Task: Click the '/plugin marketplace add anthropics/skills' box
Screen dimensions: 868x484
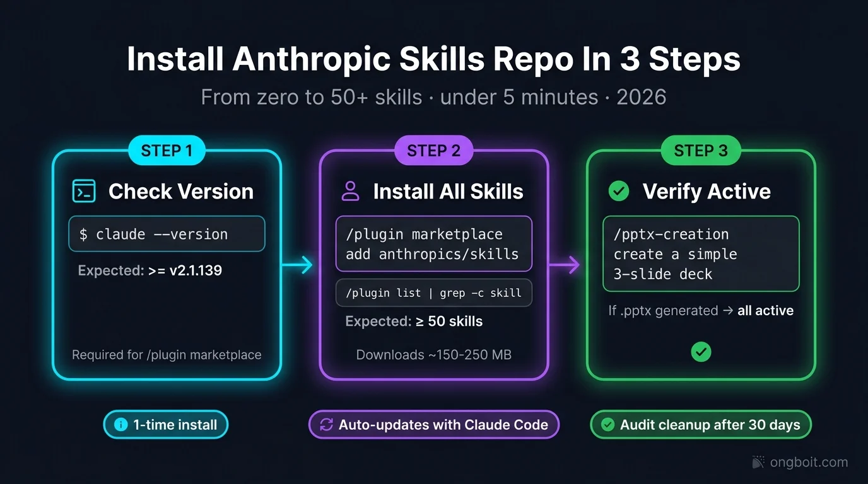Action: pos(433,244)
